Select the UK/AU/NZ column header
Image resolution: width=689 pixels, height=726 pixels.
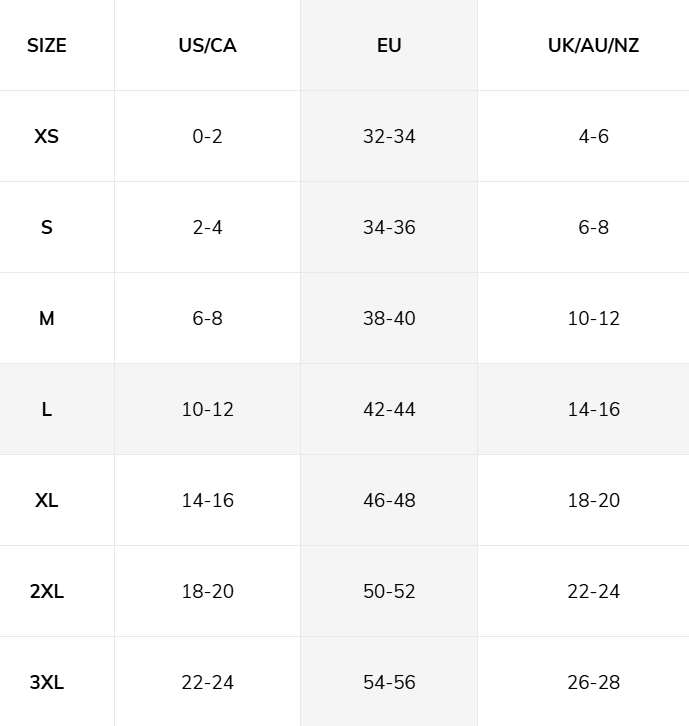593,45
